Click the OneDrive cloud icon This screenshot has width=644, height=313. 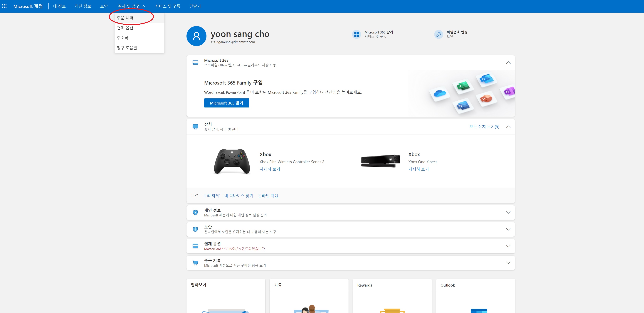[x=440, y=93]
